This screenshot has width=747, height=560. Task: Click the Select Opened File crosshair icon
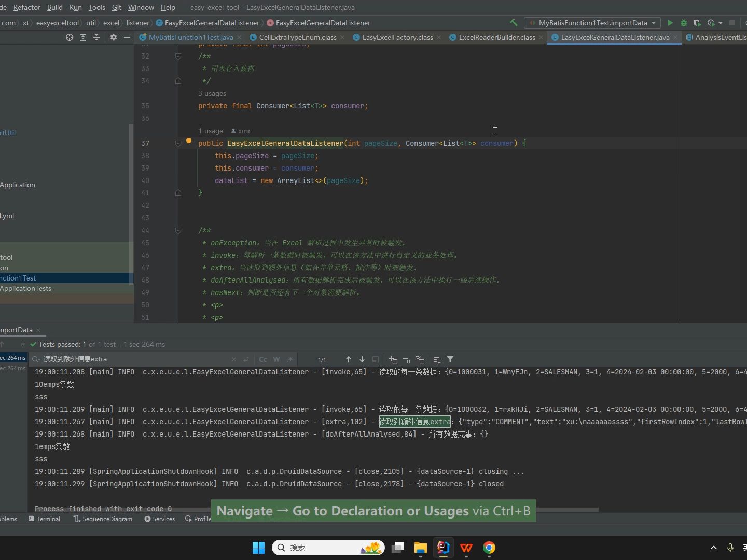pyautogui.click(x=70, y=37)
